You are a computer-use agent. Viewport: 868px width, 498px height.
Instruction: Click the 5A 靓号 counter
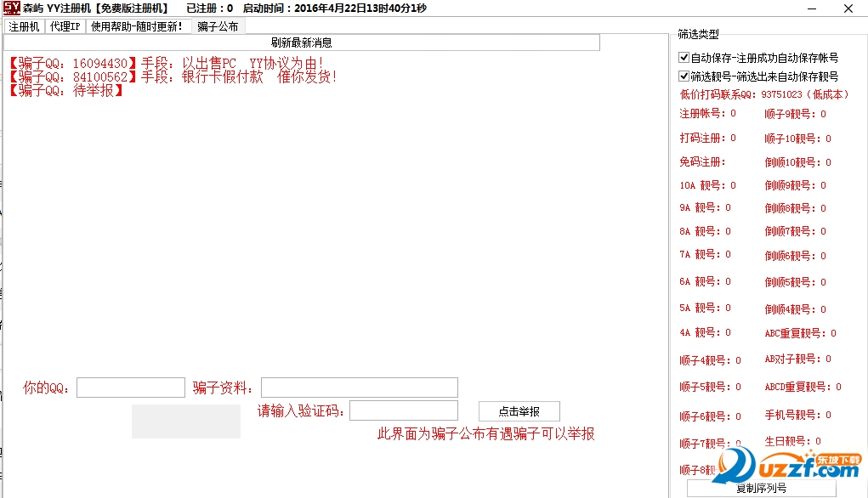tap(705, 308)
